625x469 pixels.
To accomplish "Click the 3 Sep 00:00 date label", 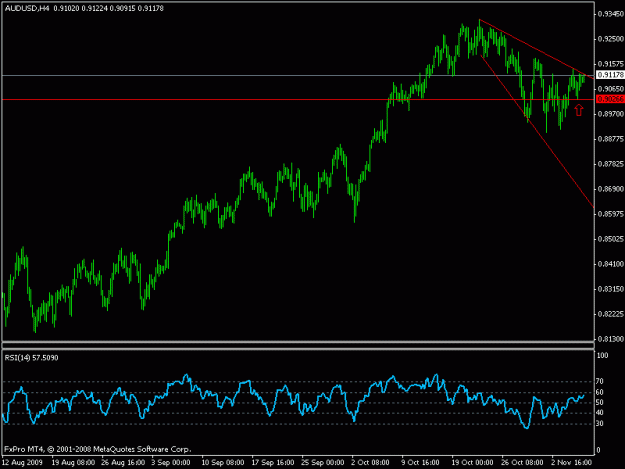I will pyautogui.click(x=171, y=463).
